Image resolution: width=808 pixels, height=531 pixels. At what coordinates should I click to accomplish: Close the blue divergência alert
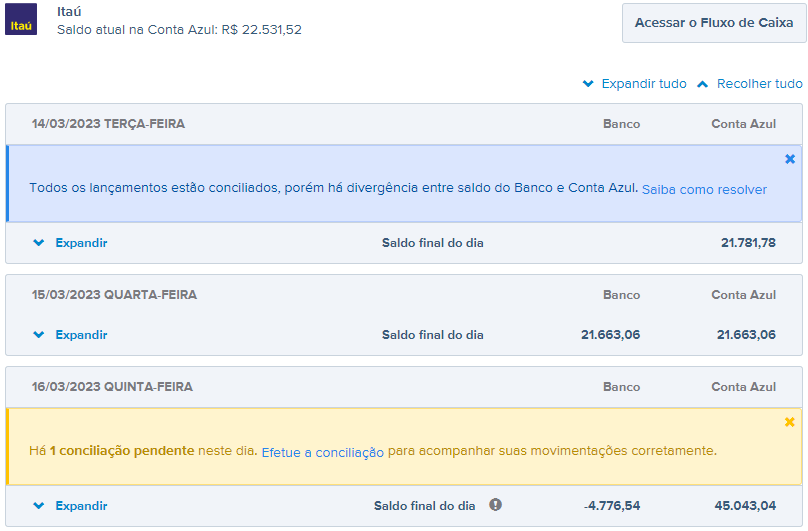click(789, 159)
